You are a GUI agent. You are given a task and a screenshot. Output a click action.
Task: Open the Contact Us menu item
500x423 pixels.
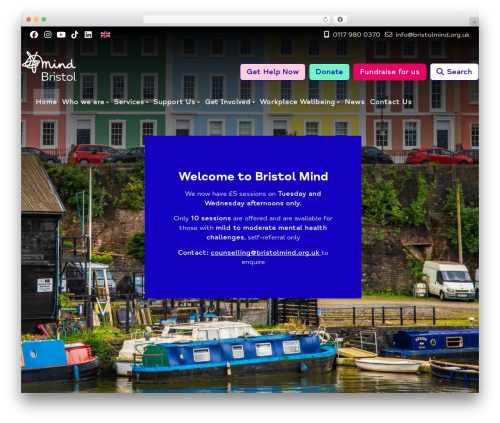tap(391, 102)
